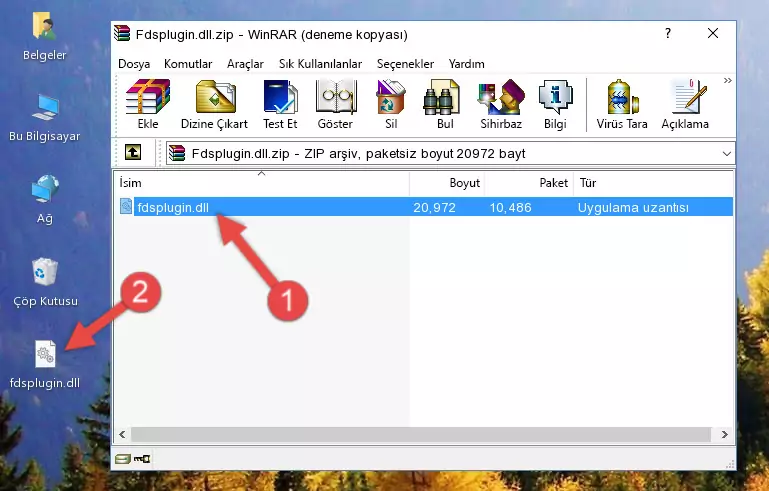The width and height of the screenshot is (769, 491).
Task: Open the Dosya menu
Action: (x=134, y=64)
